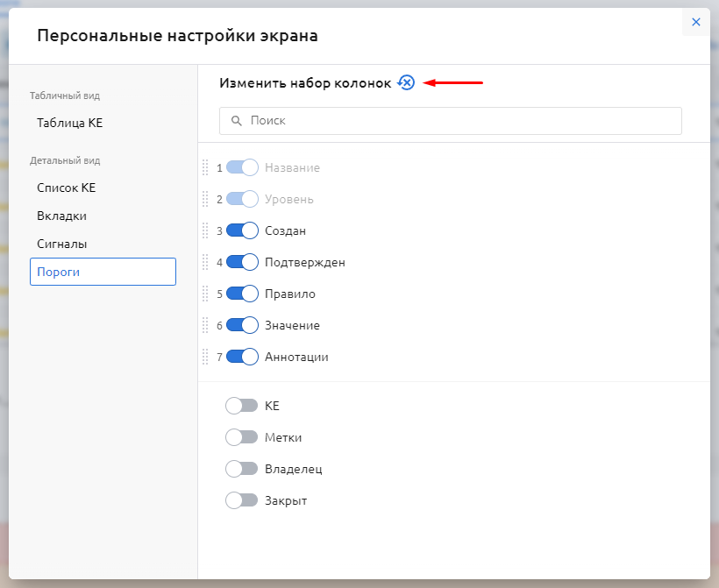Disable the Создан column toggle

click(242, 230)
